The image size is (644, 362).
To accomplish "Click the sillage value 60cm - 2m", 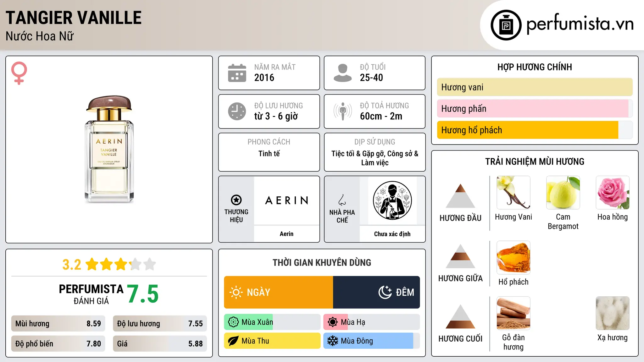I will pos(381,116).
